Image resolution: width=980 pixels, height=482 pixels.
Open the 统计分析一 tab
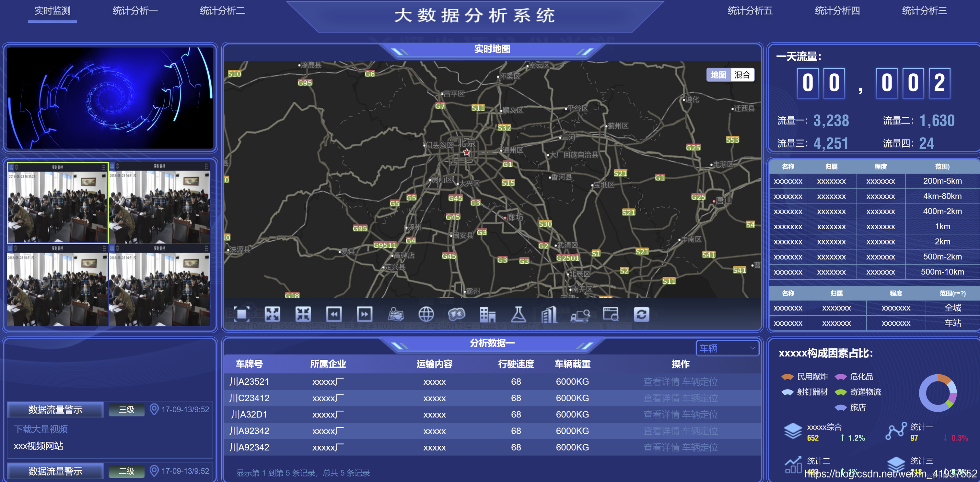click(x=135, y=11)
